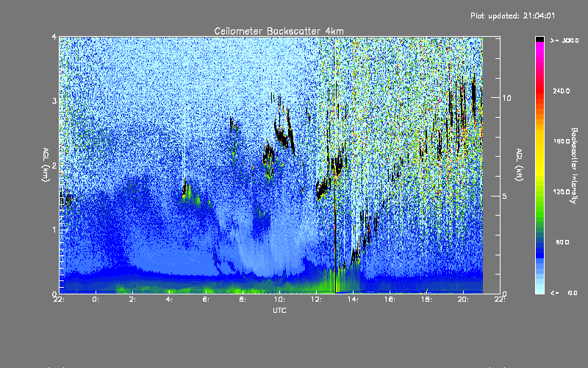Click the '1' km tick on left axis
Viewport: 588px width, 368px height.
54,230
